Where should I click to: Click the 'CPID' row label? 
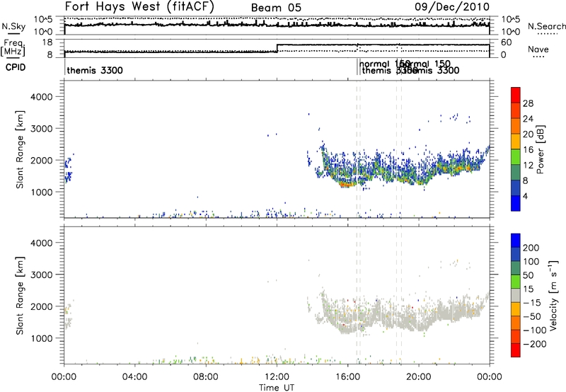pyautogui.click(x=16, y=67)
